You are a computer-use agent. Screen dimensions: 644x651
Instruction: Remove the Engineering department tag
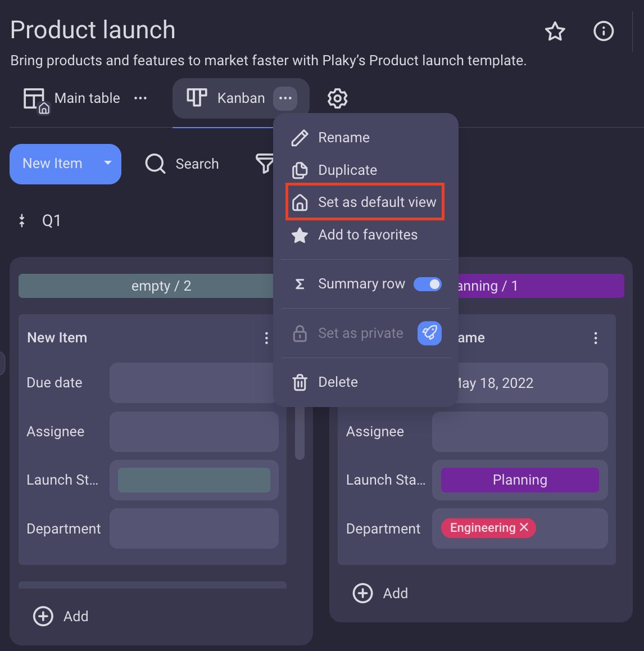point(524,527)
